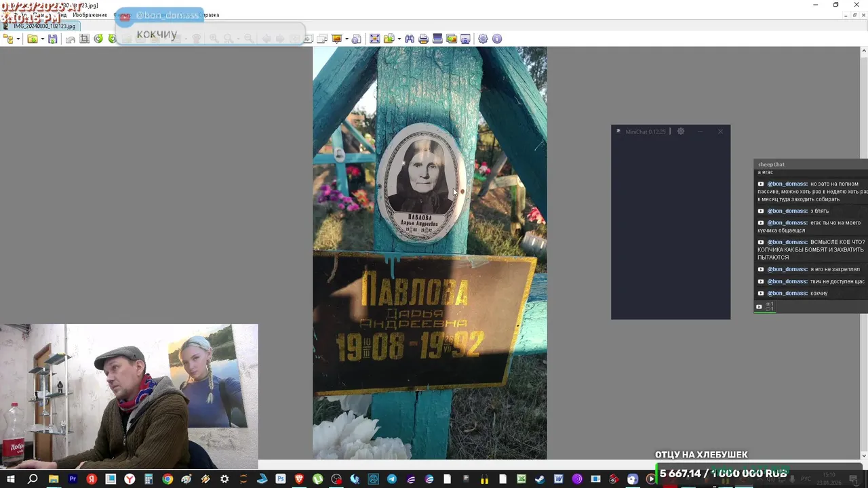Click the sheepChat title text
The image size is (868, 488).
coord(771,165)
